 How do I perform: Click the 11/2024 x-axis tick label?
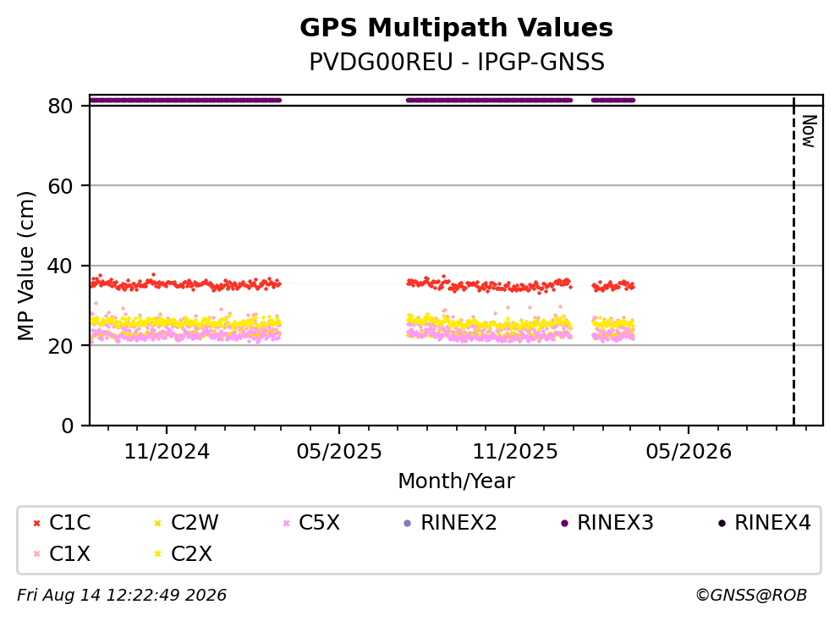167,452
